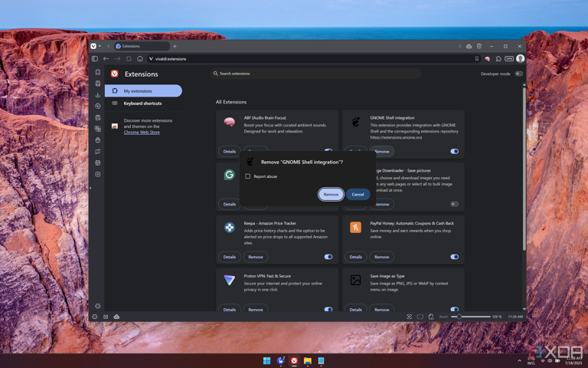
Task: Click the page tiling icon in status bar
Action: tap(106, 317)
